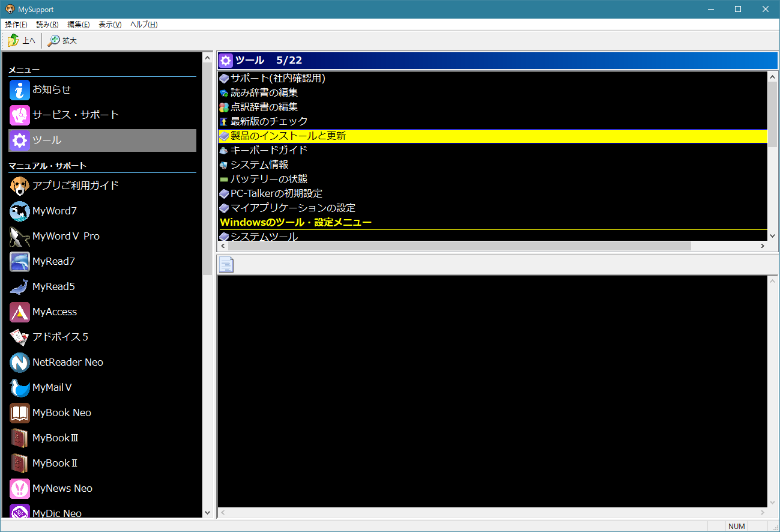Viewport: 780px width, 532px height.
Task: Launch NetReader Neo
Action: coord(67,362)
